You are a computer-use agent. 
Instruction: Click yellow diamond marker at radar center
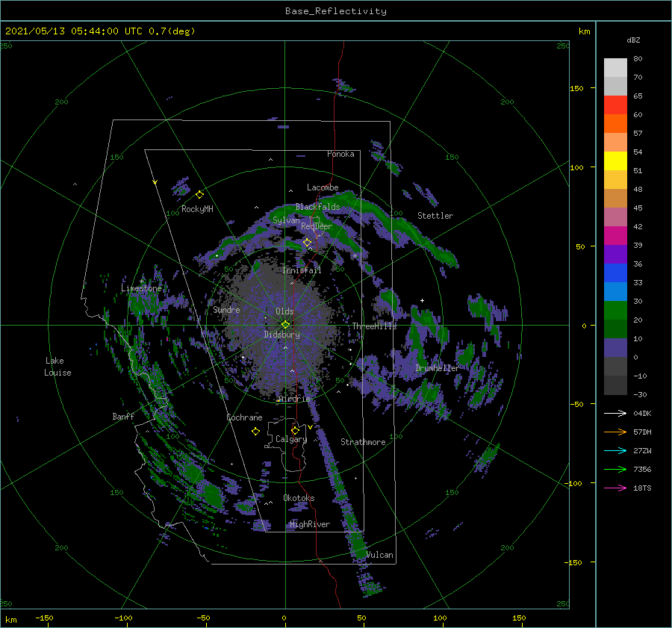tap(285, 325)
